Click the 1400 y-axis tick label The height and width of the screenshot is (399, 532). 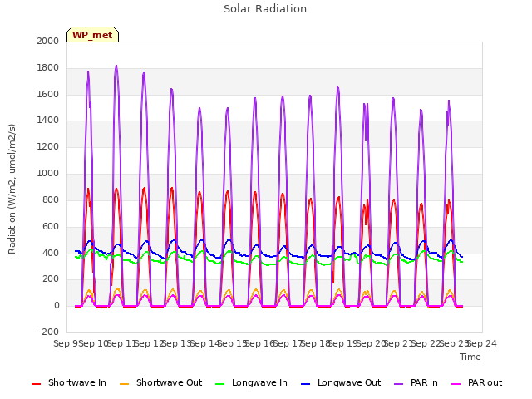pos(48,120)
